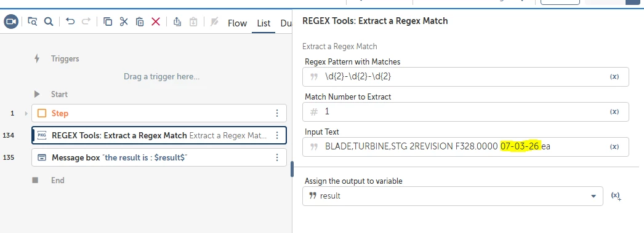Open the result variable dropdown

click(x=593, y=196)
